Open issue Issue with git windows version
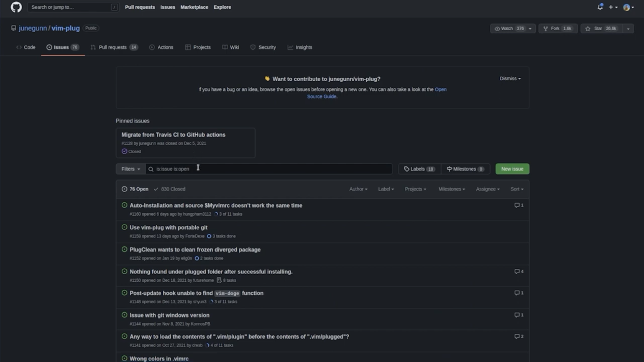The image size is (644, 362). tap(169, 315)
